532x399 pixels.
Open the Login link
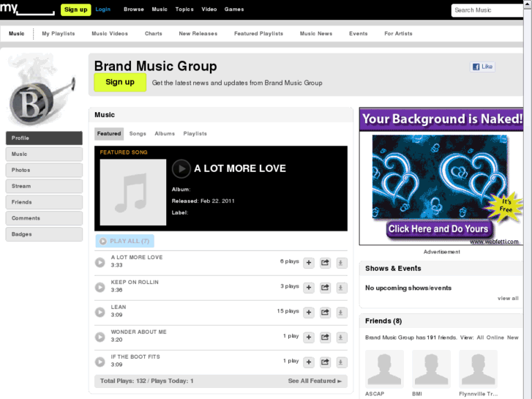102,10
